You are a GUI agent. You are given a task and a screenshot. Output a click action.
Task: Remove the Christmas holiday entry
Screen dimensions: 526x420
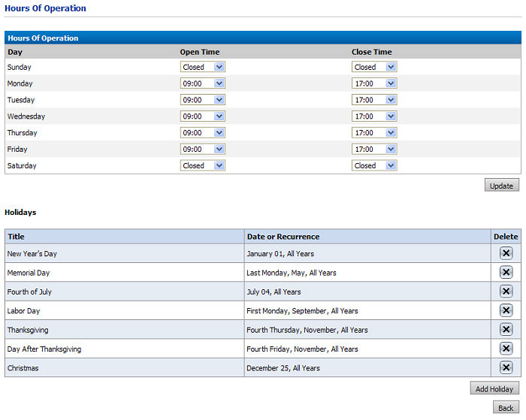(x=506, y=367)
